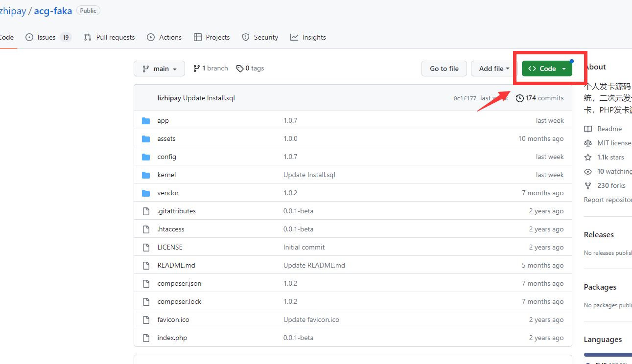Click the file icon next to LICENSE
The height and width of the screenshot is (364, 632).
point(146,248)
